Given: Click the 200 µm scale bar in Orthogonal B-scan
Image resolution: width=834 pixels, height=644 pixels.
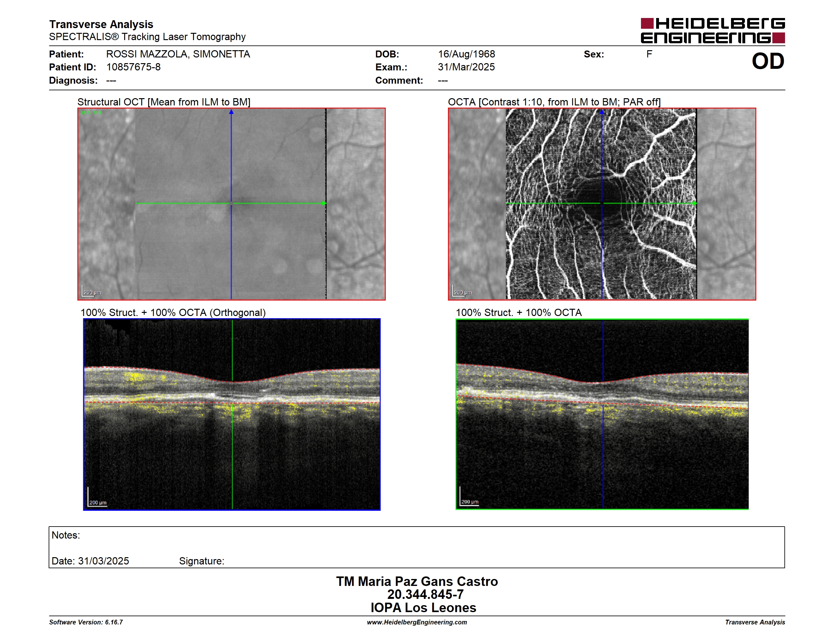Looking at the screenshot, I should coord(97,498).
